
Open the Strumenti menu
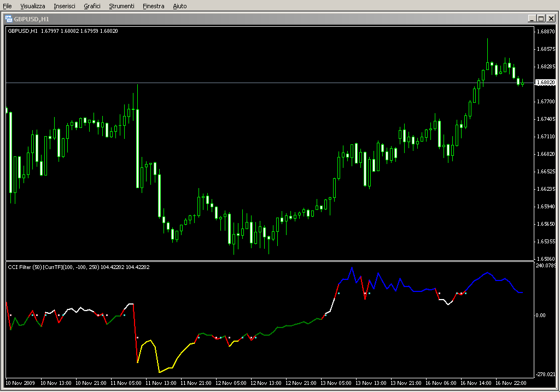[x=121, y=6]
